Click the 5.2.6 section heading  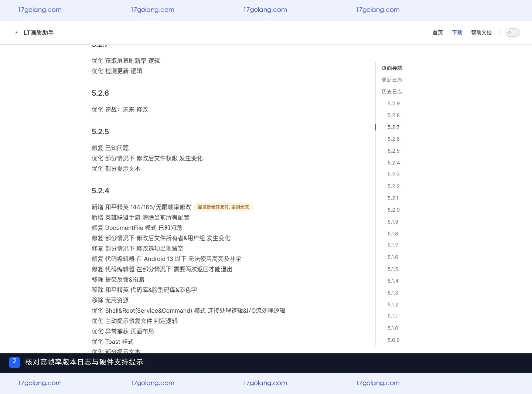click(100, 93)
